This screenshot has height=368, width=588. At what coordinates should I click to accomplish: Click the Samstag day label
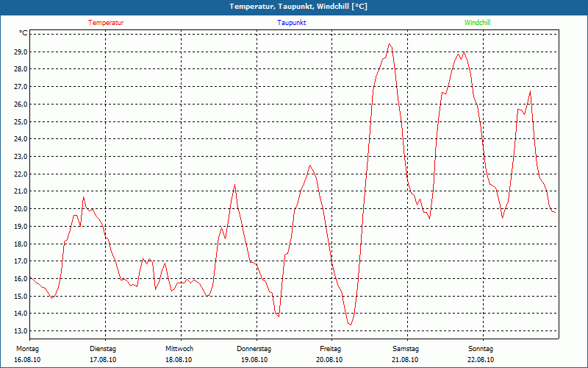point(406,349)
